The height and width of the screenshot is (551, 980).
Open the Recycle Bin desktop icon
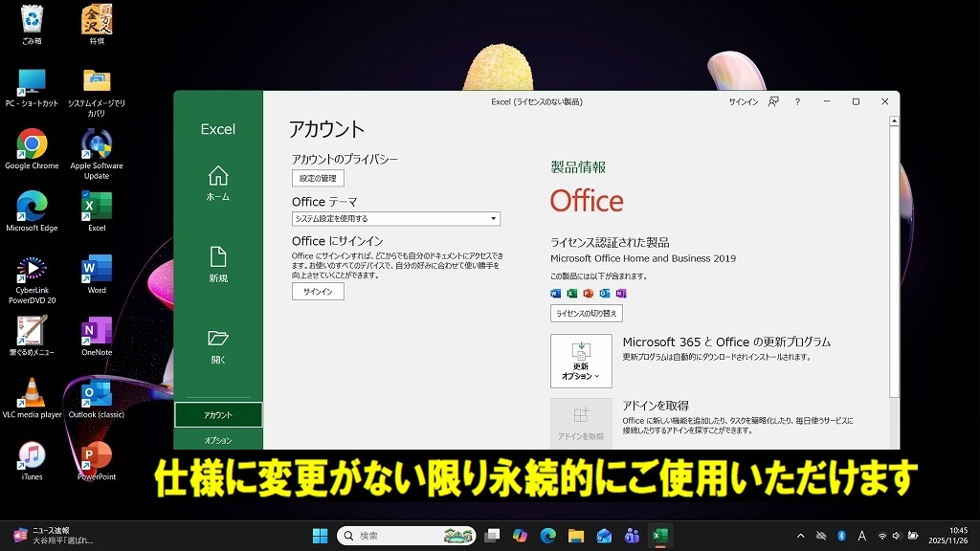pos(32,25)
